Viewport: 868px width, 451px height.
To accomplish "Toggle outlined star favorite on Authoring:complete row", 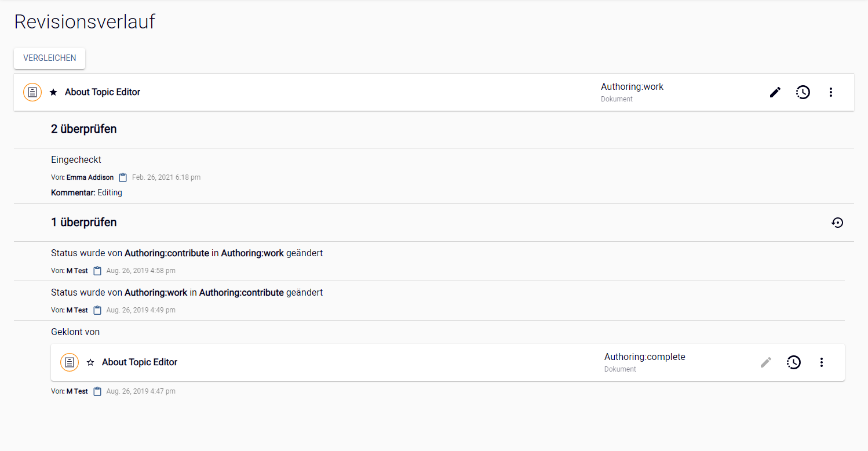I will (90, 362).
